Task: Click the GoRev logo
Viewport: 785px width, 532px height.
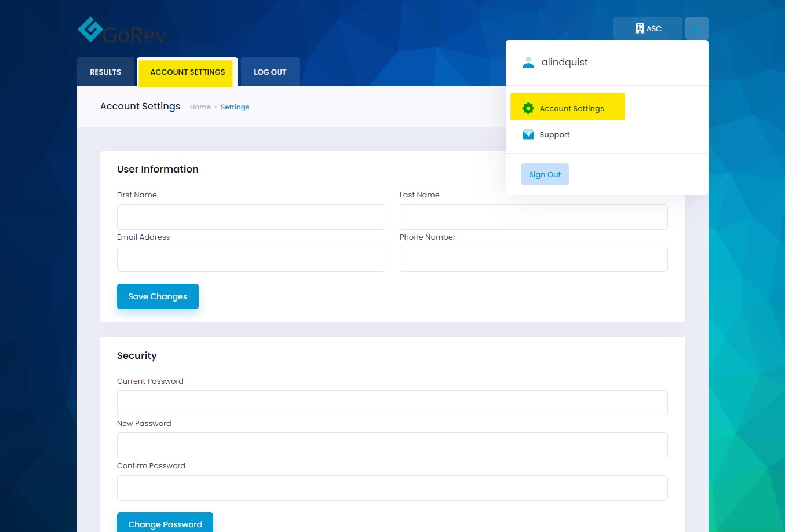Action: 122,30
